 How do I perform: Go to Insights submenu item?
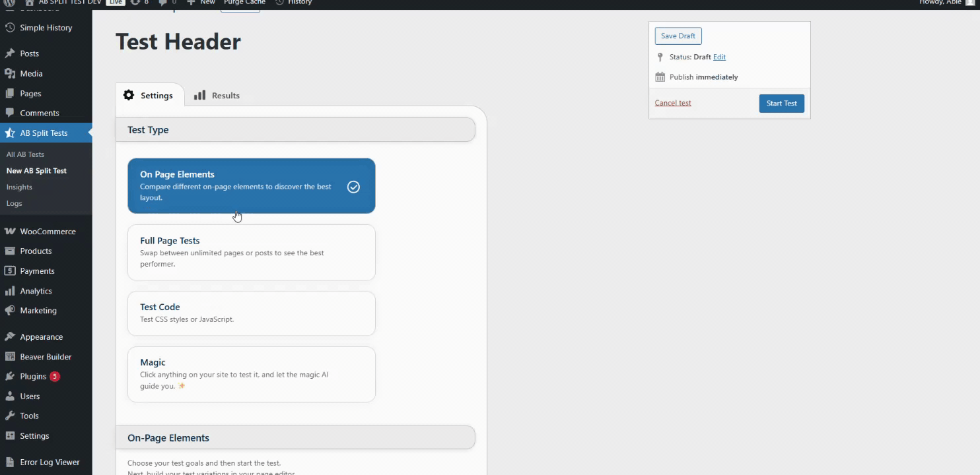[19, 187]
